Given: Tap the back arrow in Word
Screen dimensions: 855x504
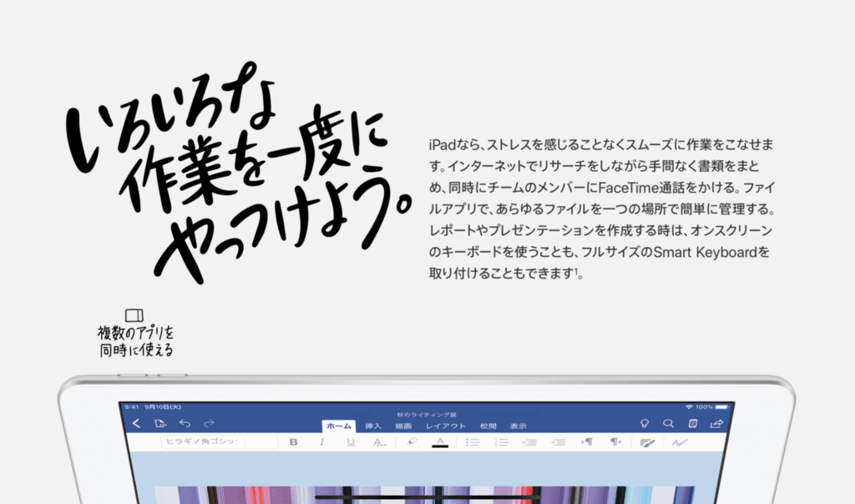Looking at the screenshot, I should tap(136, 423).
